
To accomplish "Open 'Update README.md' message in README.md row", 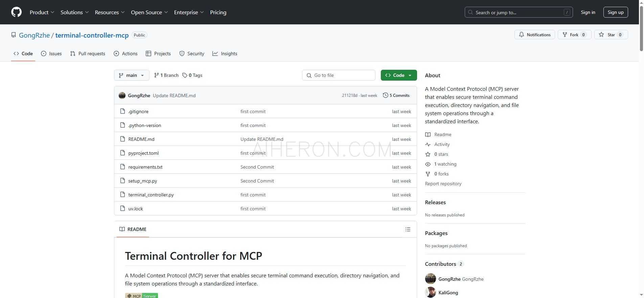I will tap(262, 139).
